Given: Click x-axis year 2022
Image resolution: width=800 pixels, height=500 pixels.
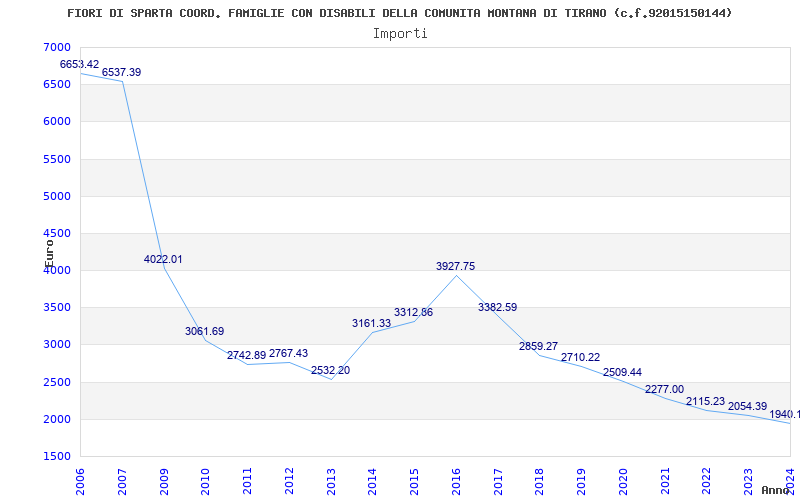Looking at the screenshot, I should click(707, 481).
